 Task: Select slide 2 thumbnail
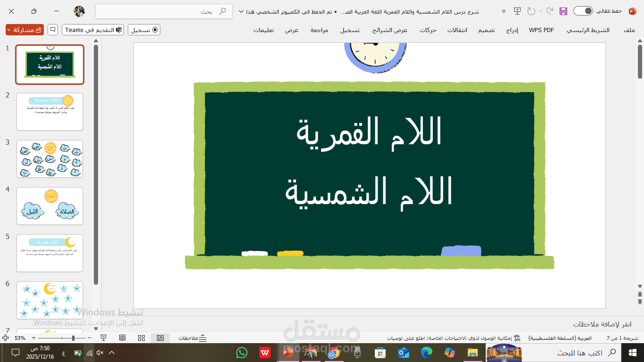pyautogui.click(x=50, y=112)
